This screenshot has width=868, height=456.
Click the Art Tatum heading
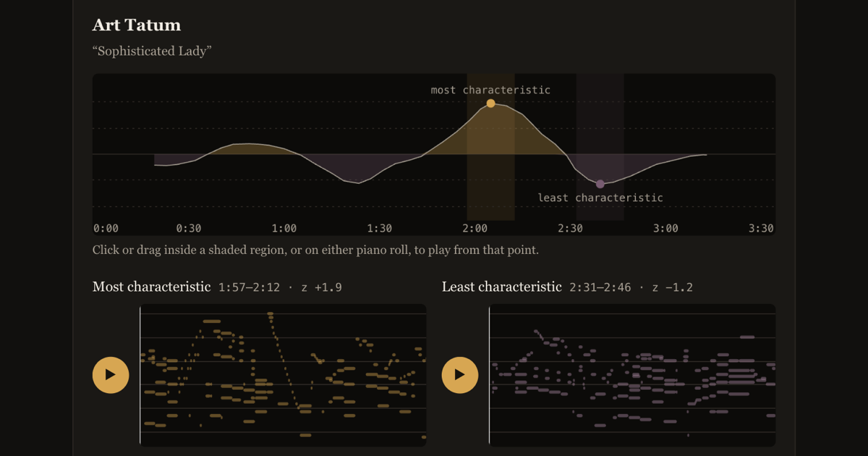pos(137,25)
